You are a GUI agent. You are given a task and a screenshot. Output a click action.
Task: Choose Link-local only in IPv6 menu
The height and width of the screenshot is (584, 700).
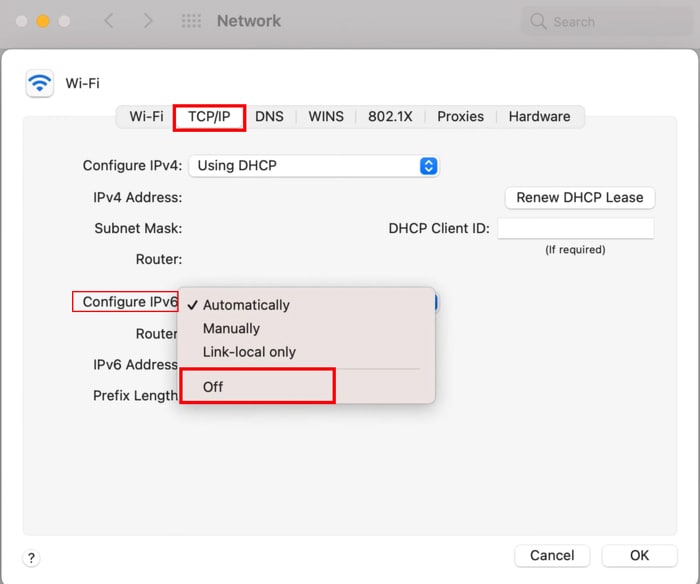pyautogui.click(x=306, y=352)
